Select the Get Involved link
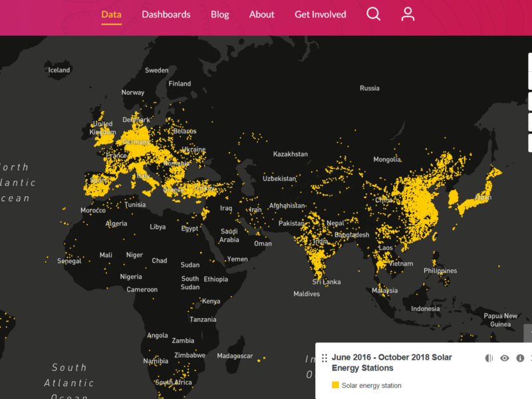Screen dimensions: 532x399 [321, 15]
